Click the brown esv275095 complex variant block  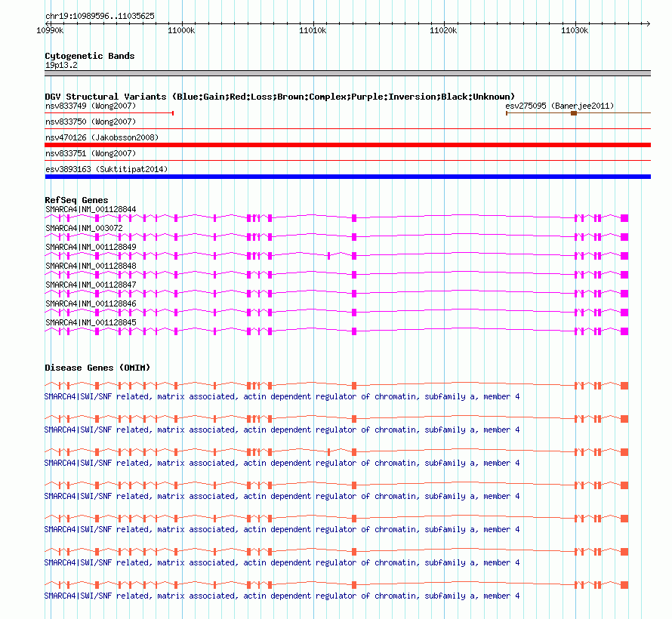pos(574,113)
